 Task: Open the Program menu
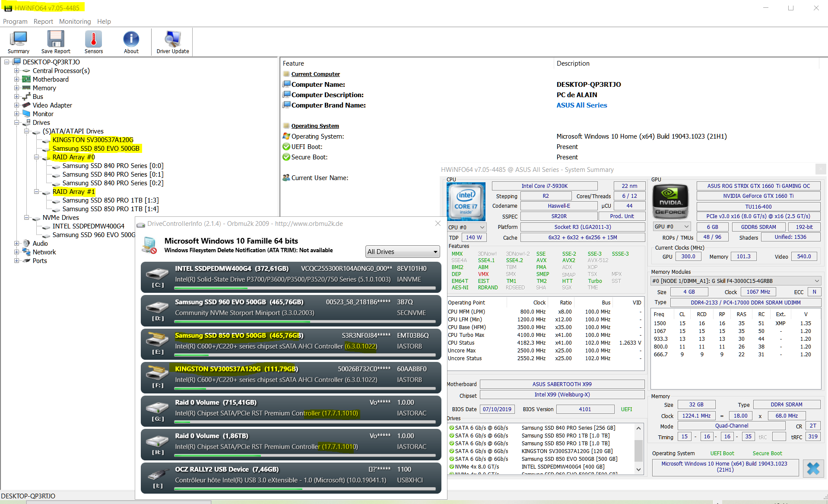pyautogui.click(x=15, y=21)
